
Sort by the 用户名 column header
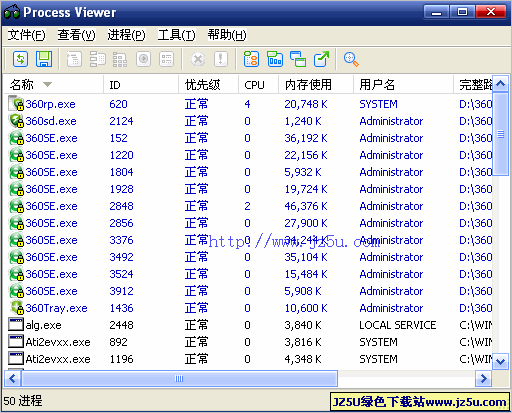[x=403, y=85]
